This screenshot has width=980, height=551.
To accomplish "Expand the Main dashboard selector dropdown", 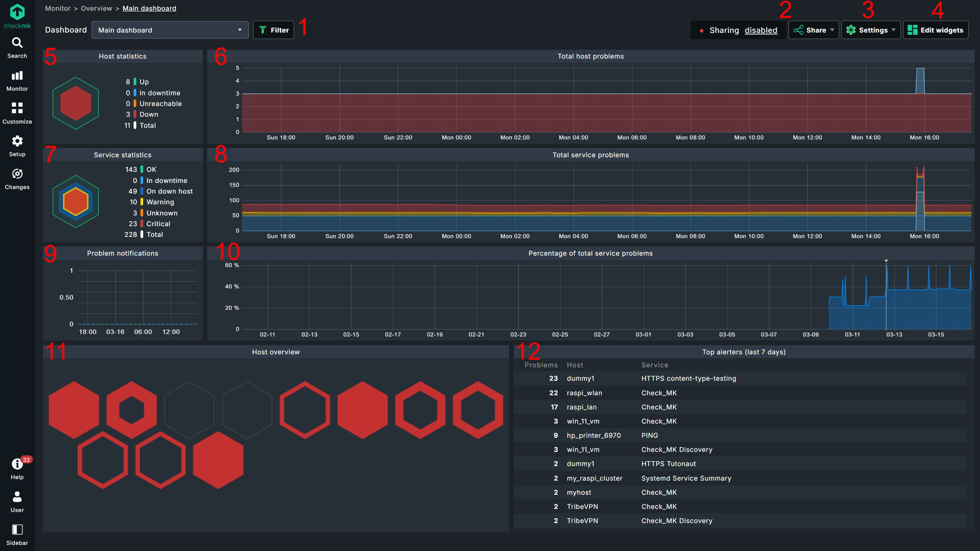I will pos(170,30).
